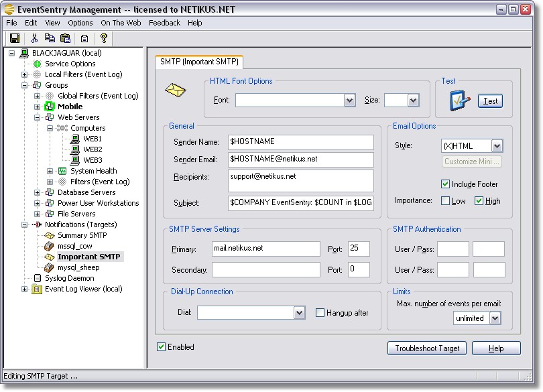Select the SMTP (Important SMTP) tab
543x392 pixels.
click(x=199, y=62)
